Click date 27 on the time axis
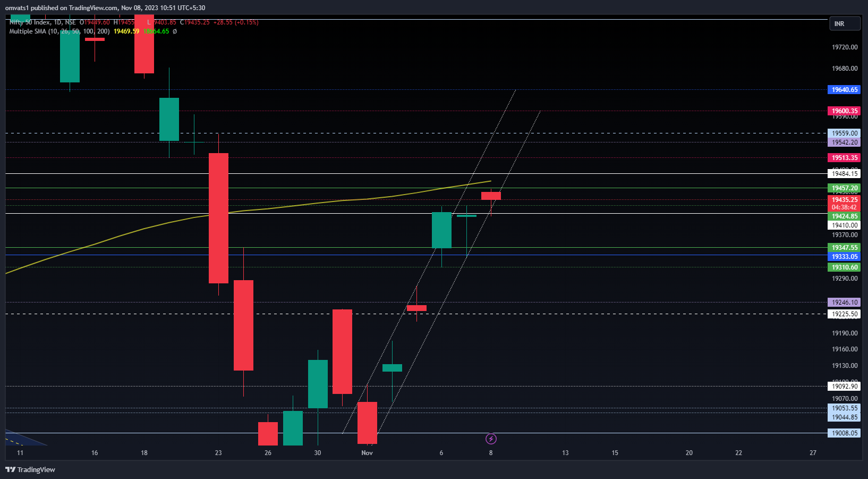The height and width of the screenshot is (479, 868). tap(813, 453)
